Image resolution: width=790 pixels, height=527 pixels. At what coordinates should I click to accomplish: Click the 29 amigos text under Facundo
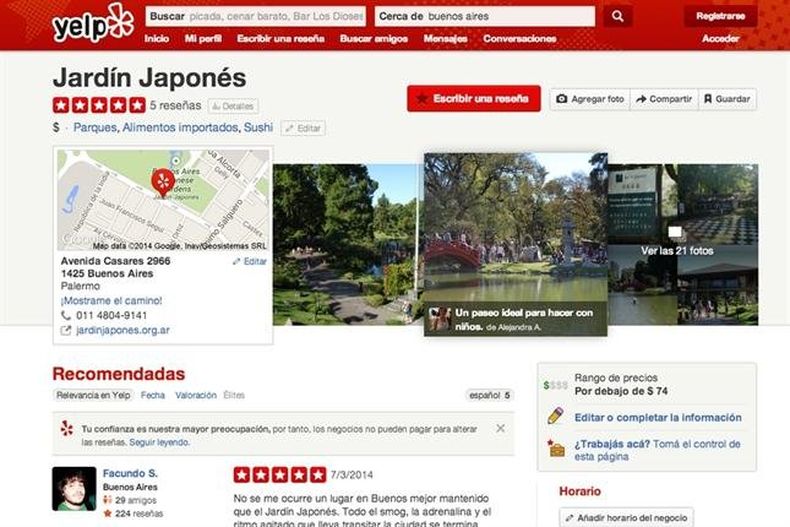tap(136, 500)
